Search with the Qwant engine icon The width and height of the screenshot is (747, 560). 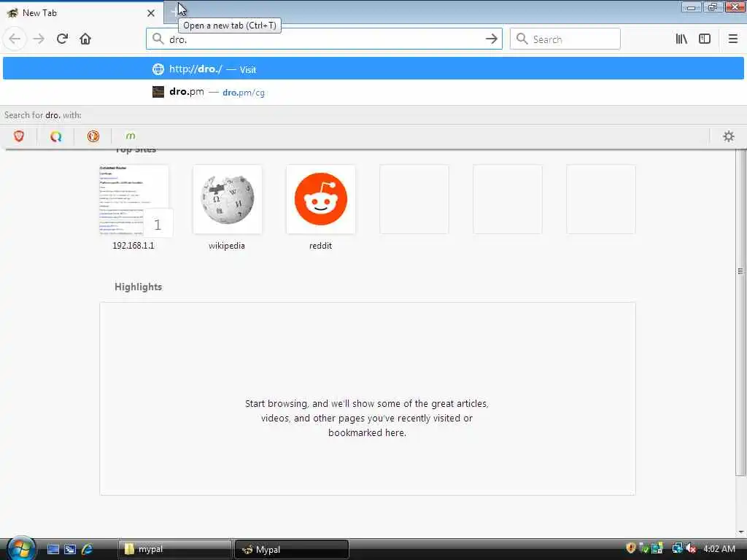pos(56,136)
